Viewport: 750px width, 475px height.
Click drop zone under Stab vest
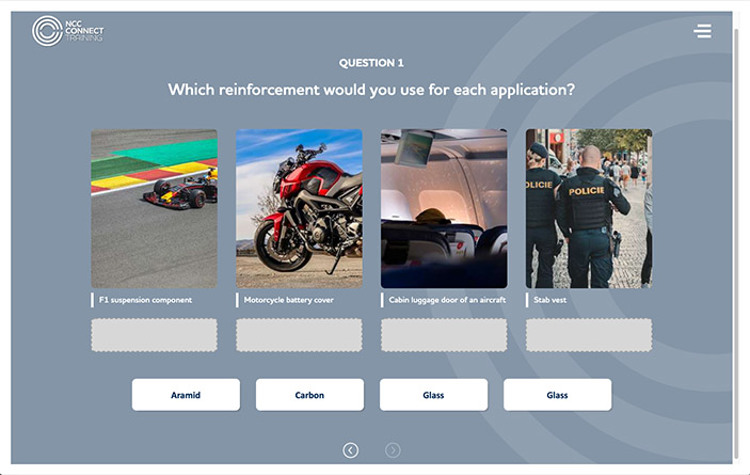pyautogui.click(x=589, y=335)
